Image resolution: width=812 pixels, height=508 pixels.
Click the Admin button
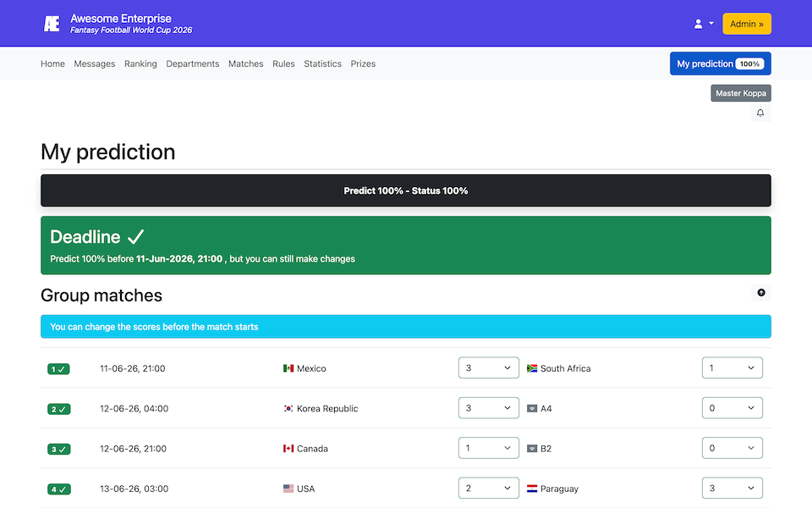pyautogui.click(x=746, y=23)
